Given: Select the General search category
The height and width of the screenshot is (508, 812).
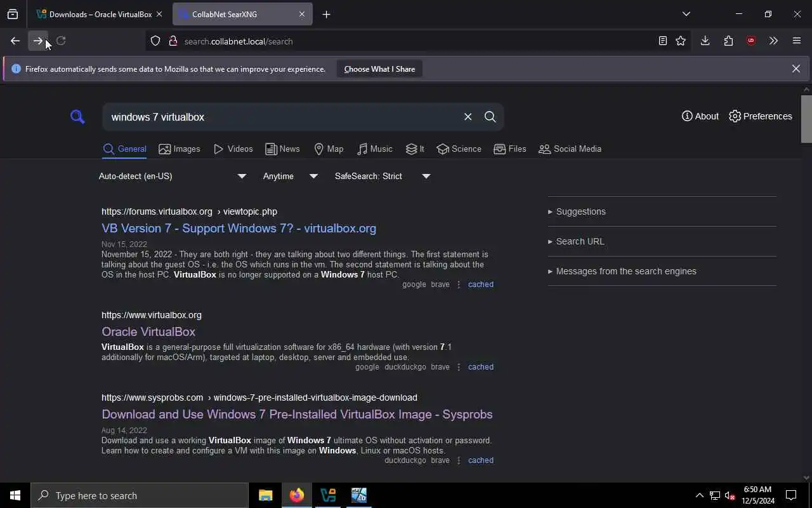Looking at the screenshot, I should pyautogui.click(x=124, y=149).
